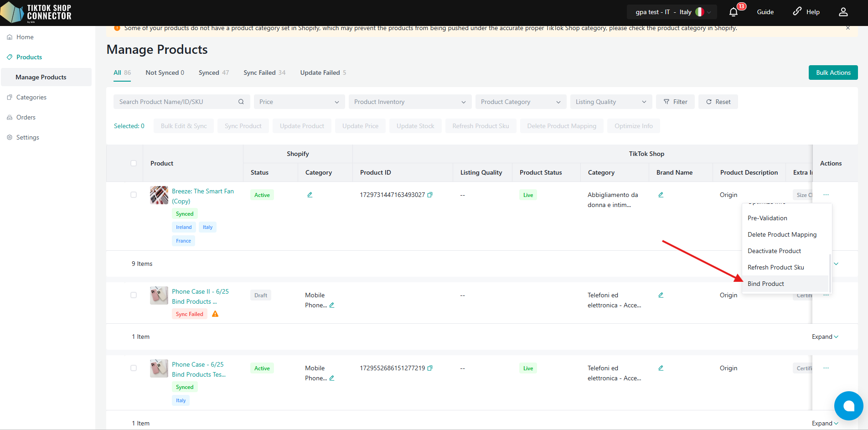Open the Guide link
The width and height of the screenshot is (868, 430).
pos(765,12)
